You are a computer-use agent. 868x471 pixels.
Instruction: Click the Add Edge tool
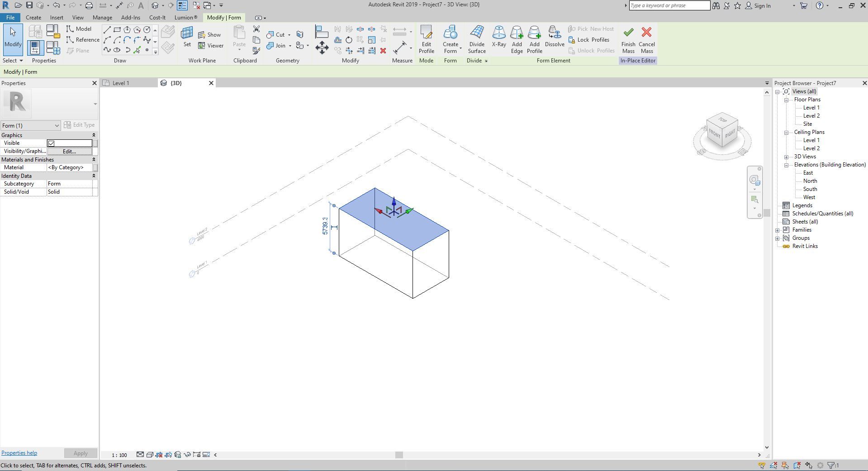517,38
